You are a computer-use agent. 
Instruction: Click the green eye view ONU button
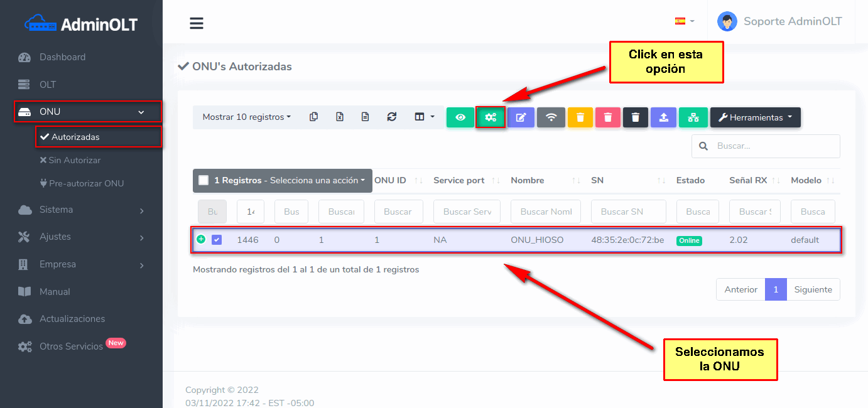pyautogui.click(x=460, y=117)
